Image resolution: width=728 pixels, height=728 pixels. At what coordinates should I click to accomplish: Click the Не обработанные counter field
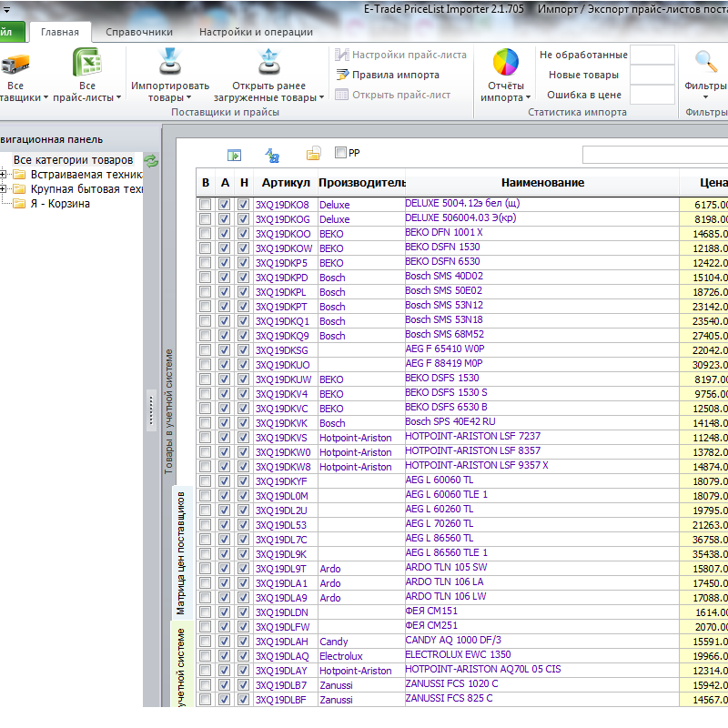point(652,55)
